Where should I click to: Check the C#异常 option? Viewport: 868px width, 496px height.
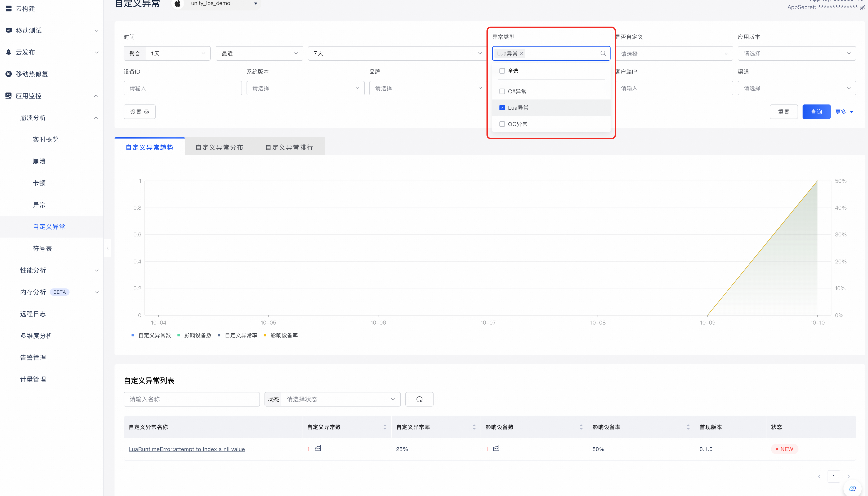502,91
